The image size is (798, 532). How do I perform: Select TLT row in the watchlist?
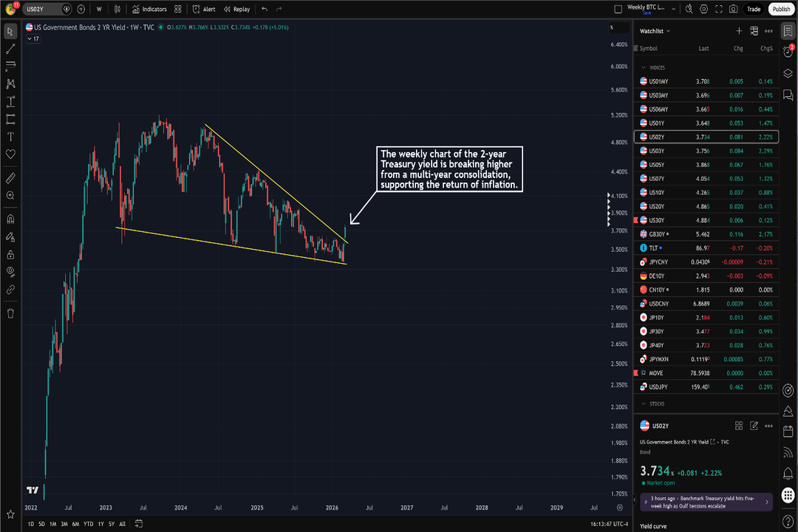(x=706, y=248)
